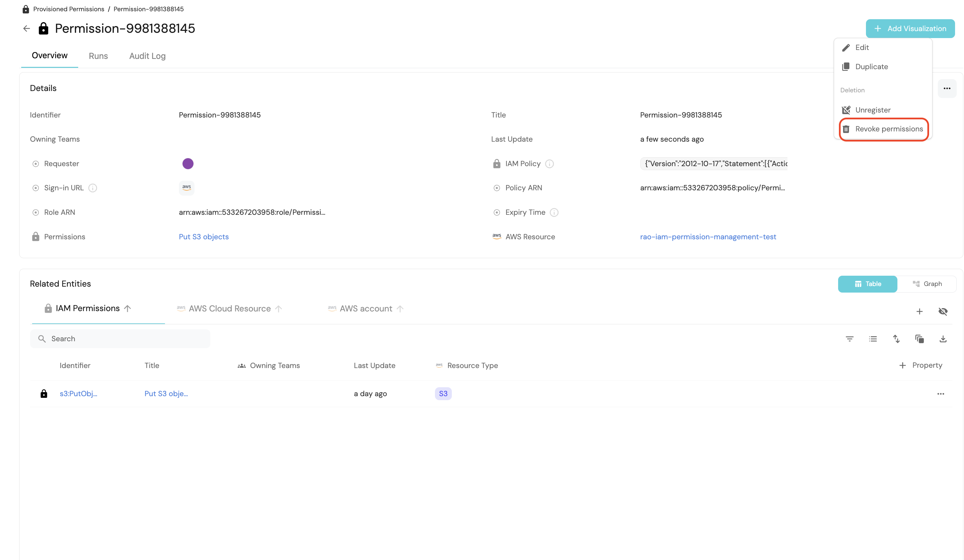The width and height of the screenshot is (964, 560).
Task: Click the group-by list icon
Action: click(x=873, y=339)
